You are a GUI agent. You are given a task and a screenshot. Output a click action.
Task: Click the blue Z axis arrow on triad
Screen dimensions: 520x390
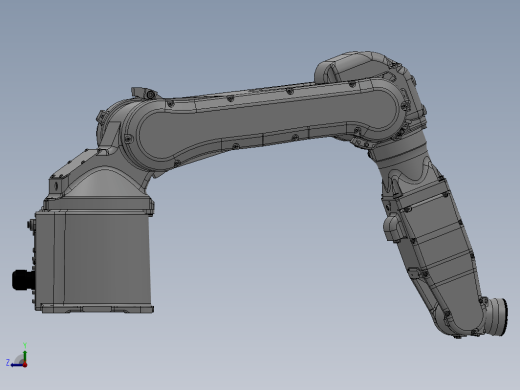coord(16,365)
